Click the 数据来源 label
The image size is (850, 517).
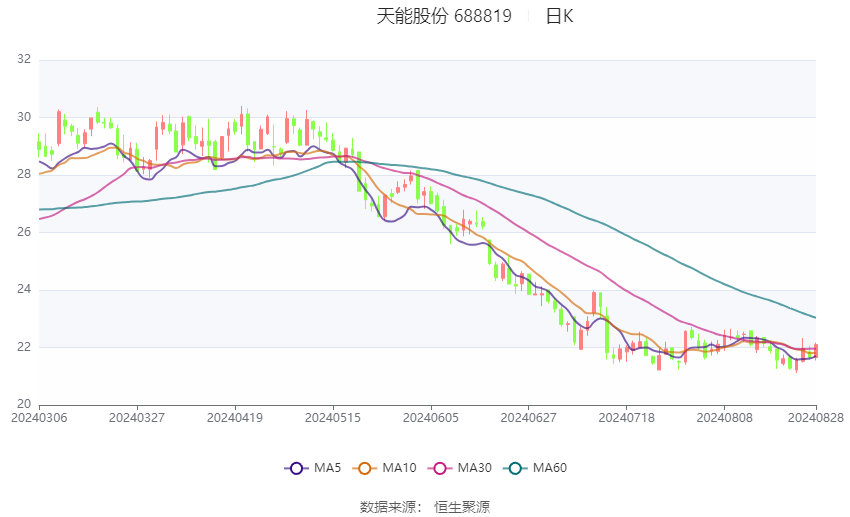pos(388,507)
